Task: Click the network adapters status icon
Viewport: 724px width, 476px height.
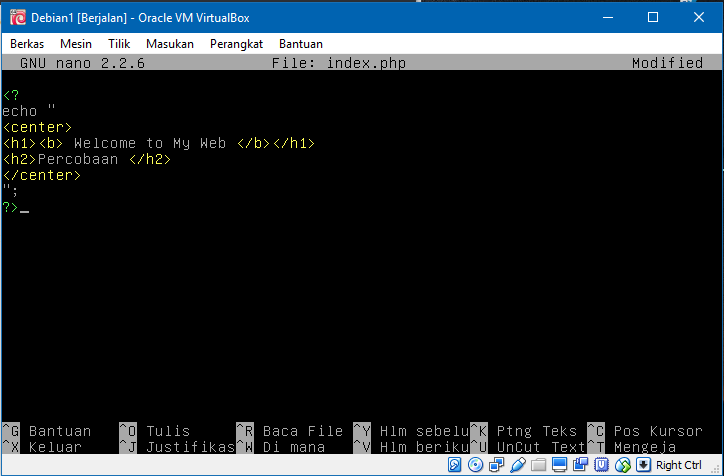Action: coord(496,464)
